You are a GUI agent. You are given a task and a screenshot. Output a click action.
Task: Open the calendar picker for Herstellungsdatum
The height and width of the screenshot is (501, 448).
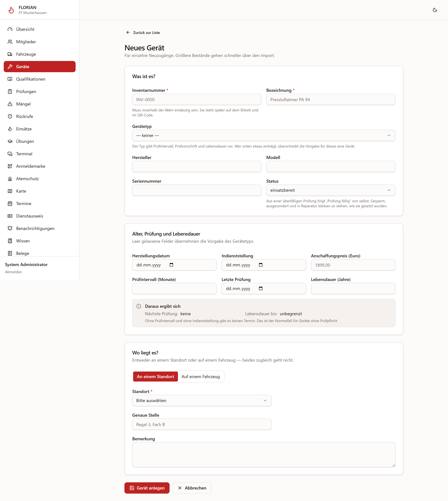click(x=171, y=265)
